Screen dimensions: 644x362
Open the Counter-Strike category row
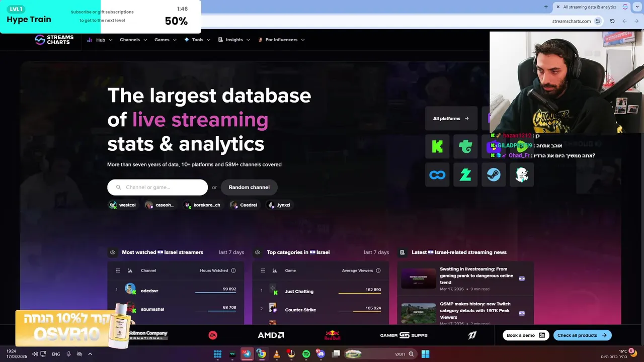pos(320,309)
